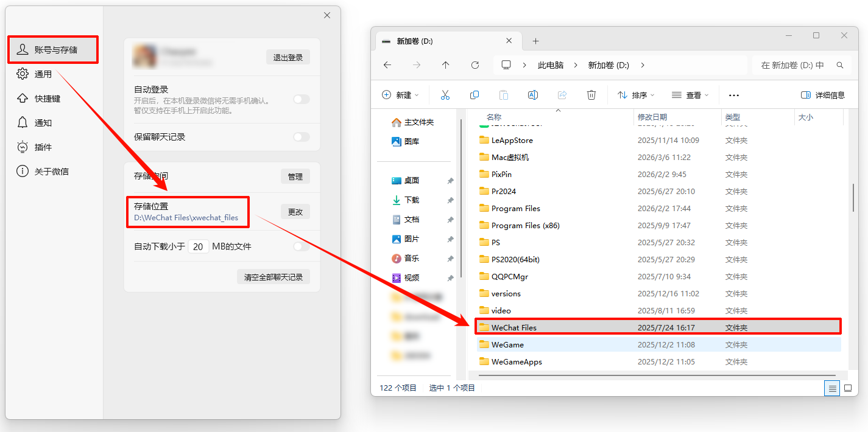Select the Cut icon in Explorer toolbar

tap(445, 95)
